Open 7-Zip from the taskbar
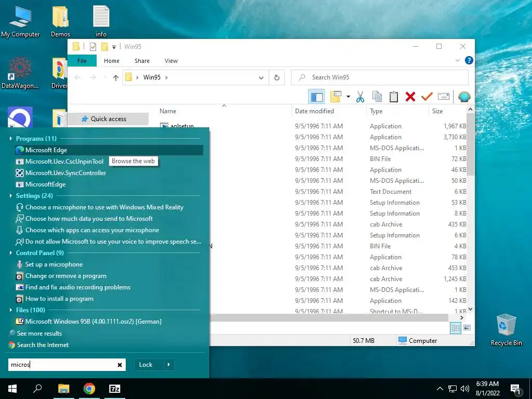 (114, 389)
